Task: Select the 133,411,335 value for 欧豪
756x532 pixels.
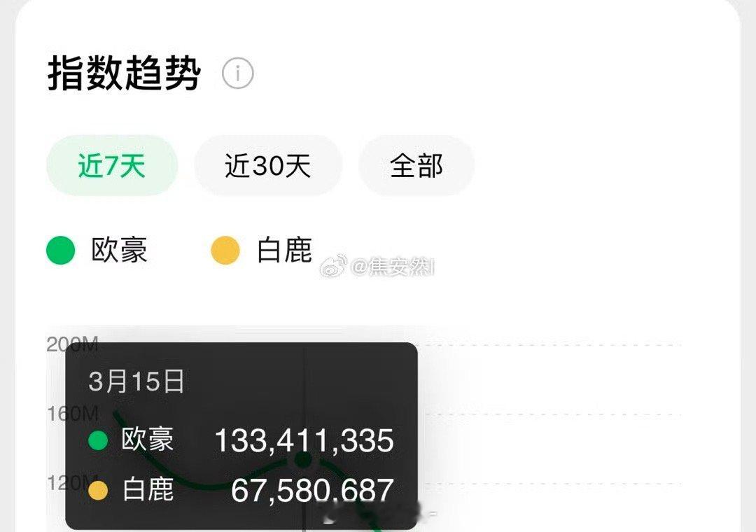Action: [304, 440]
